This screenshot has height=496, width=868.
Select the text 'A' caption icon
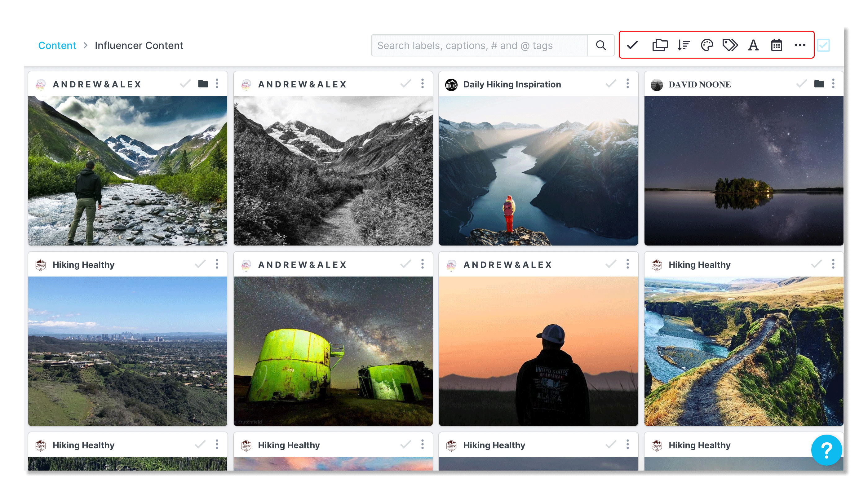pyautogui.click(x=753, y=45)
